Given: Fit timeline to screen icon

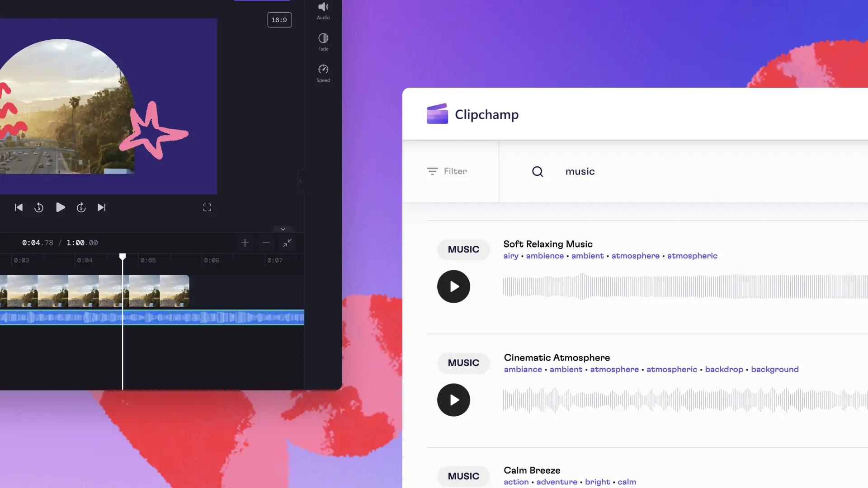Looking at the screenshot, I should coord(287,243).
